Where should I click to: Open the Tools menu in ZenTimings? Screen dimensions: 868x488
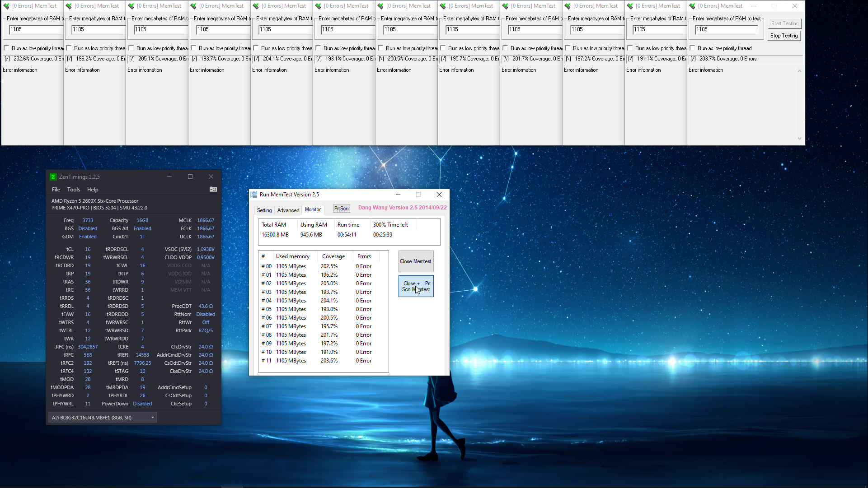pyautogui.click(x=74, y=190)
